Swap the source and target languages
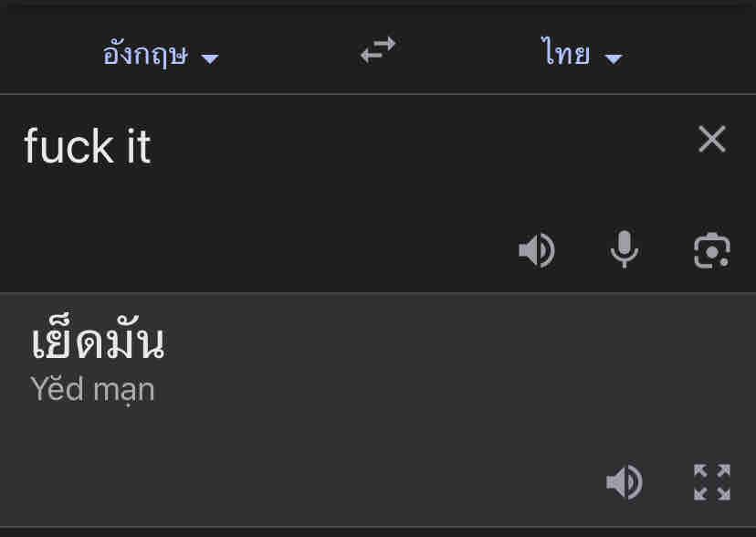Screen dimensions: 756x537 (378, 51)
